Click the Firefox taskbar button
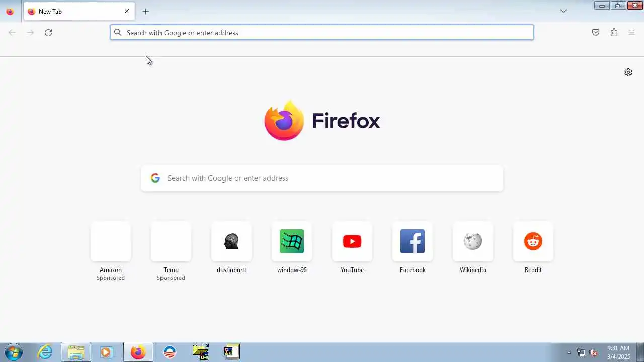This screenshot has width=644, height=362. coord(138,352)
